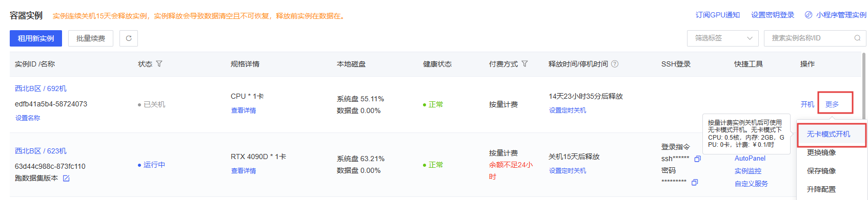Filter instances by status funnel icon
Screen dimensions: 868x200
pyautogui.click(x=159, y=64)
